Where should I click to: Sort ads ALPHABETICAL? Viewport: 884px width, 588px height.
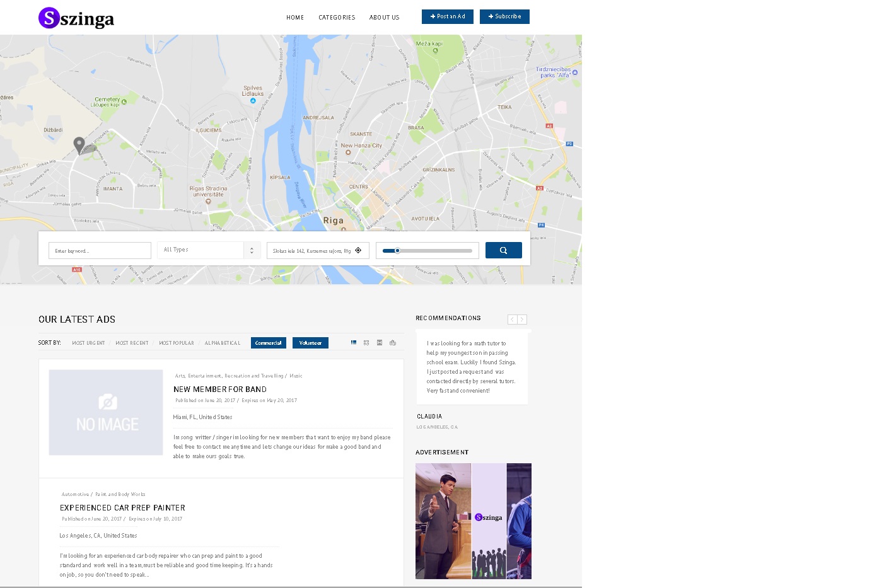coord(223,343)
